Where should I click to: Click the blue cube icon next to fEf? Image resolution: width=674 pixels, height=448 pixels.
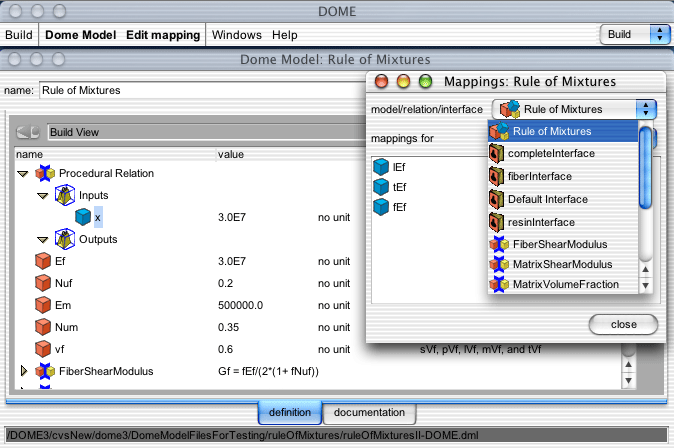click(x=381, y=207)
